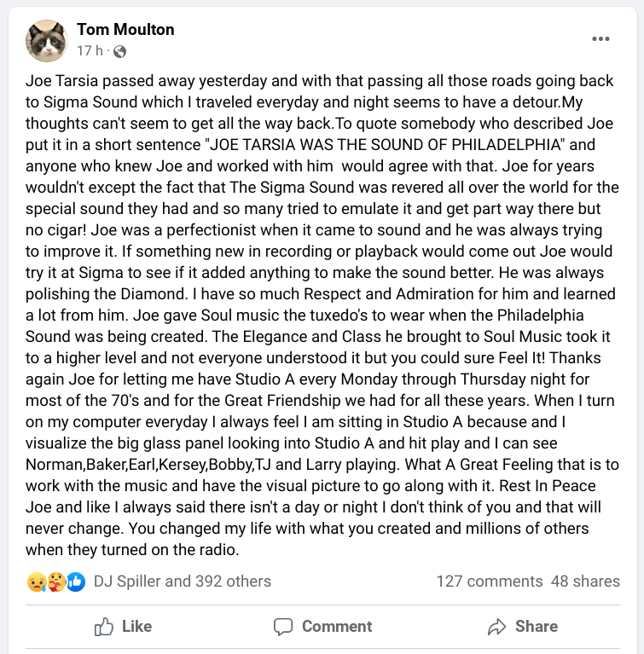644x654 pixels.
Task: Select the Share button label
Action: coord(537,627)
